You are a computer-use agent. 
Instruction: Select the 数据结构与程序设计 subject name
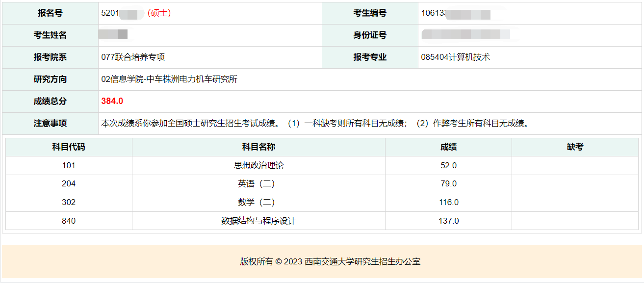tap(258, 221)
